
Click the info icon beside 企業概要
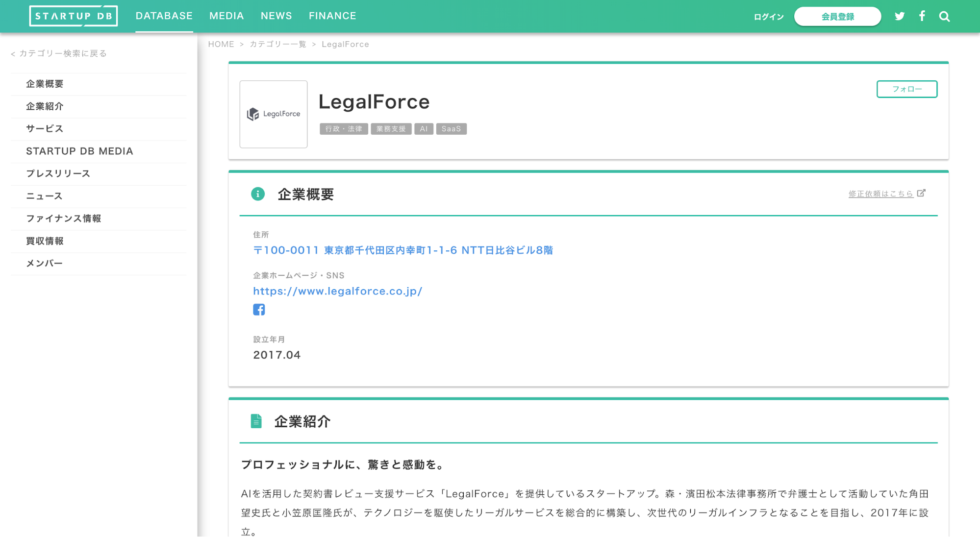pos(258,194)
